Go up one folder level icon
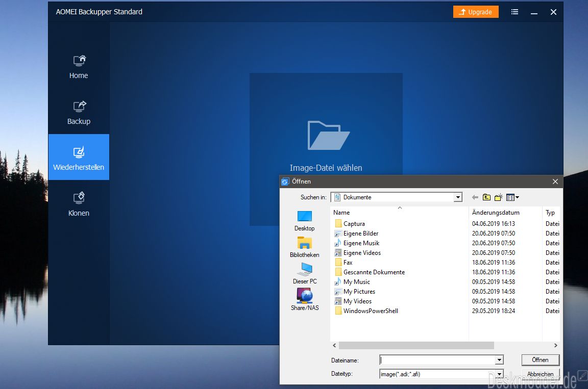The height and width of the screenshot is (389, 588). click(x=487, y=197)
